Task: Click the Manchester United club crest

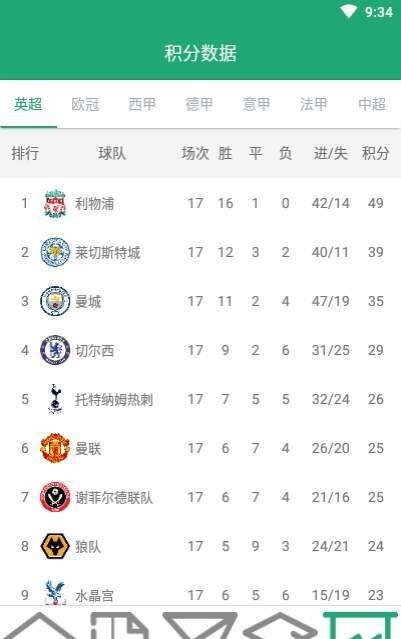Action: pos(55,448)
